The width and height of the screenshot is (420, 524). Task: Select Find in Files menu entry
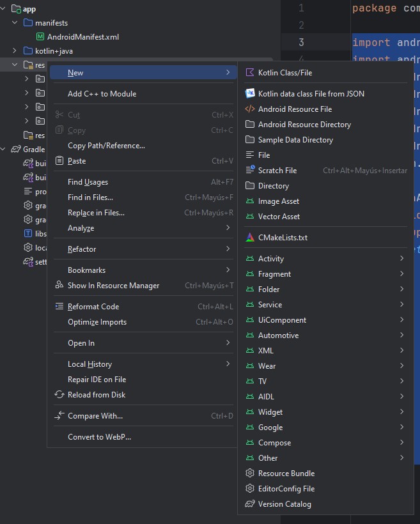click(x=90, y=197)
